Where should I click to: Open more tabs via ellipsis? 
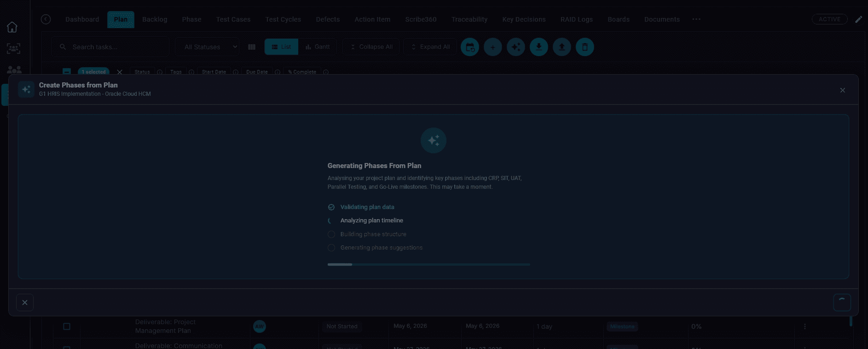pos(696,19)
